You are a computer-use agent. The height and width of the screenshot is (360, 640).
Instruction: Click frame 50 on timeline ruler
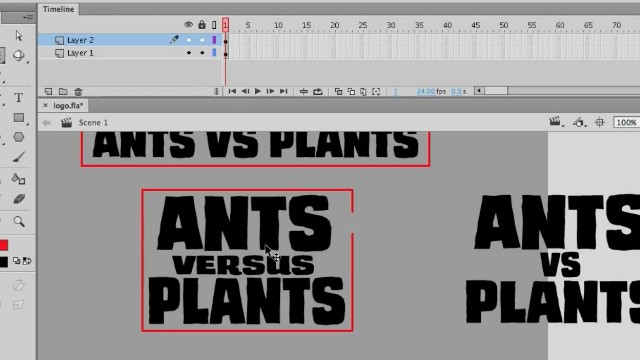click(x=504, y=25)
